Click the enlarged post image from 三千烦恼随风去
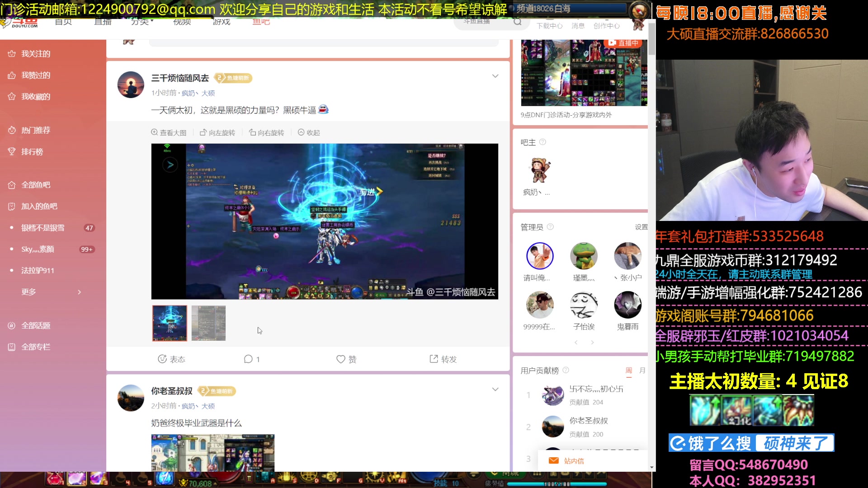This screenshot has height=488, width=868. (x=325, y=221)
